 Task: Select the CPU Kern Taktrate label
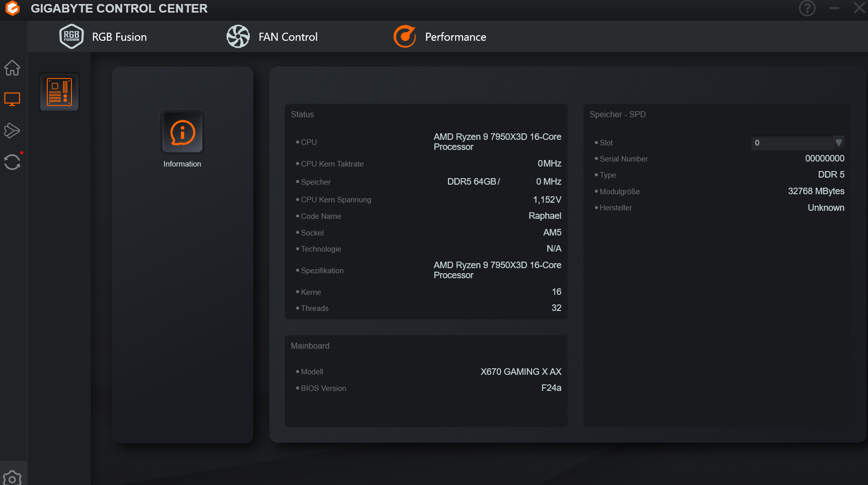pos(332,164)
